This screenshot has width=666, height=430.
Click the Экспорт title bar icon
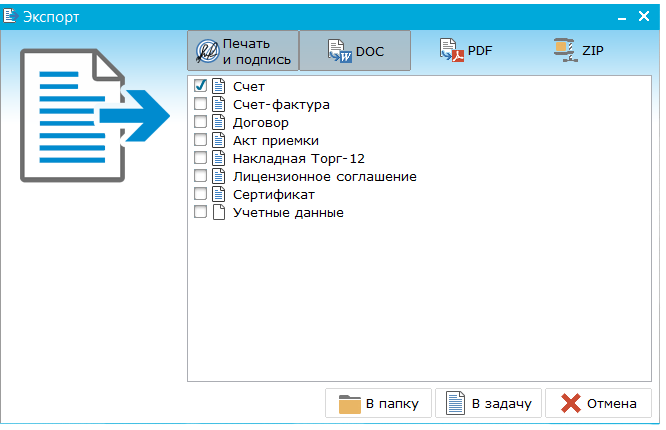point(10,16)
